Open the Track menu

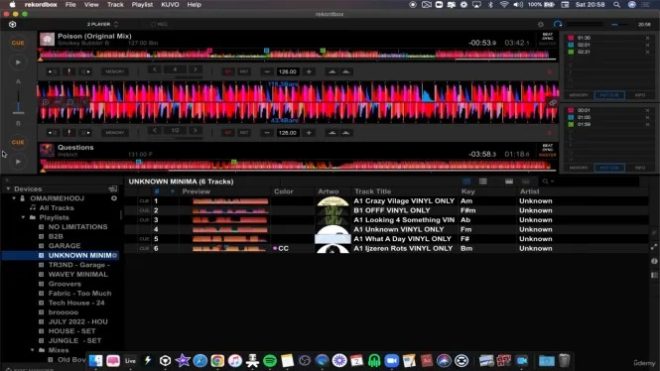(115, 5)
